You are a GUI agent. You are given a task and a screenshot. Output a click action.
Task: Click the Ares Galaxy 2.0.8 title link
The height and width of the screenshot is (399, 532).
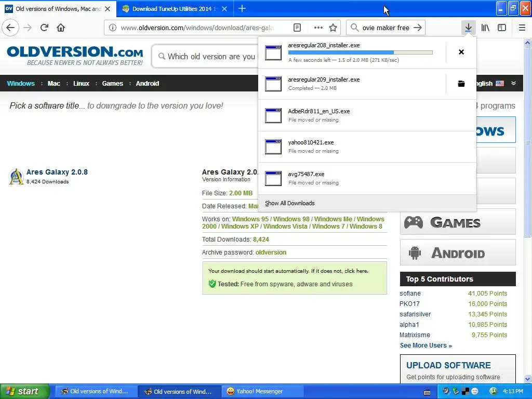[x=57, y=171]
